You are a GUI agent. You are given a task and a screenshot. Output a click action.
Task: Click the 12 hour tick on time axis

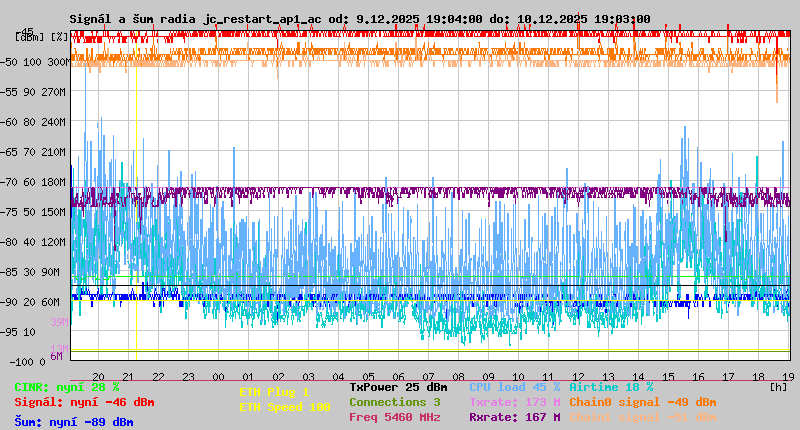pyautogui.click(x=578, y=376)
